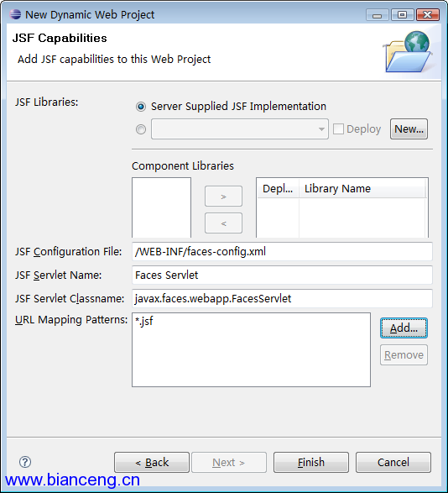The image size is (448, 493).
Task: Enable the Deploy checkbox
Action: (x=338, y=128)
